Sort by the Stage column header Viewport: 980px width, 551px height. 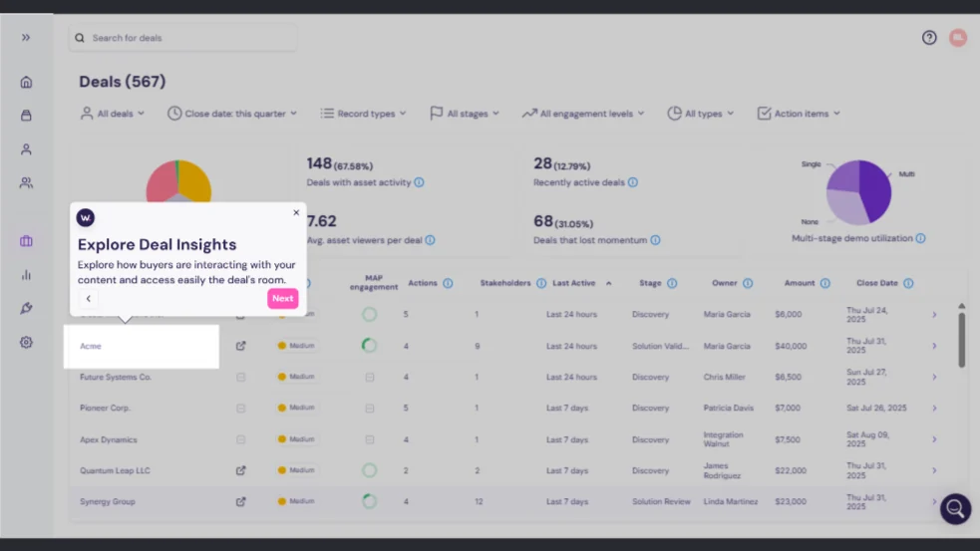click(650, 283)
